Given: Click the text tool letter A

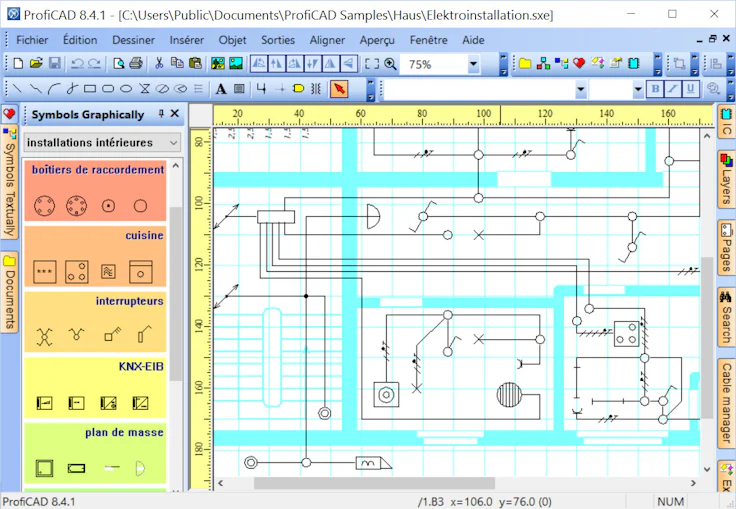Looking at the screenshot, I should [221, 89].
